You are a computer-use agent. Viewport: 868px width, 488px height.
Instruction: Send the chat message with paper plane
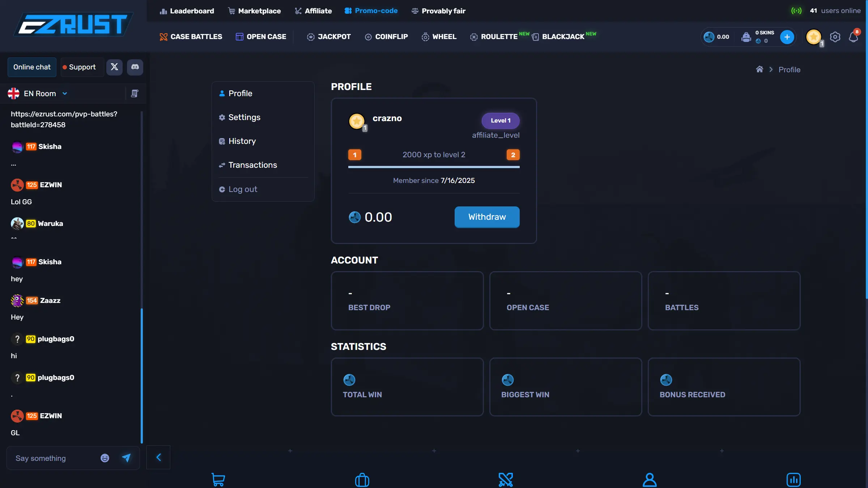click(126, 458)
